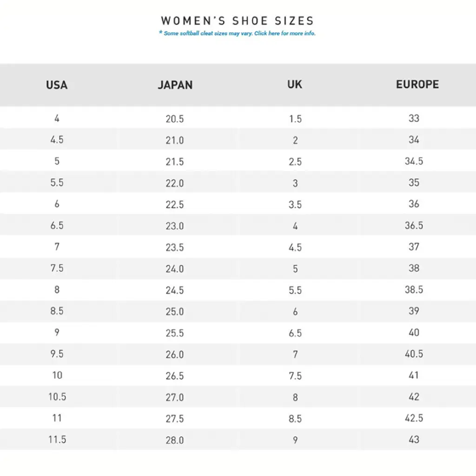This screenshot has height=476, width=476.
Task: Select the USA column header
Action: pos(56,85)
